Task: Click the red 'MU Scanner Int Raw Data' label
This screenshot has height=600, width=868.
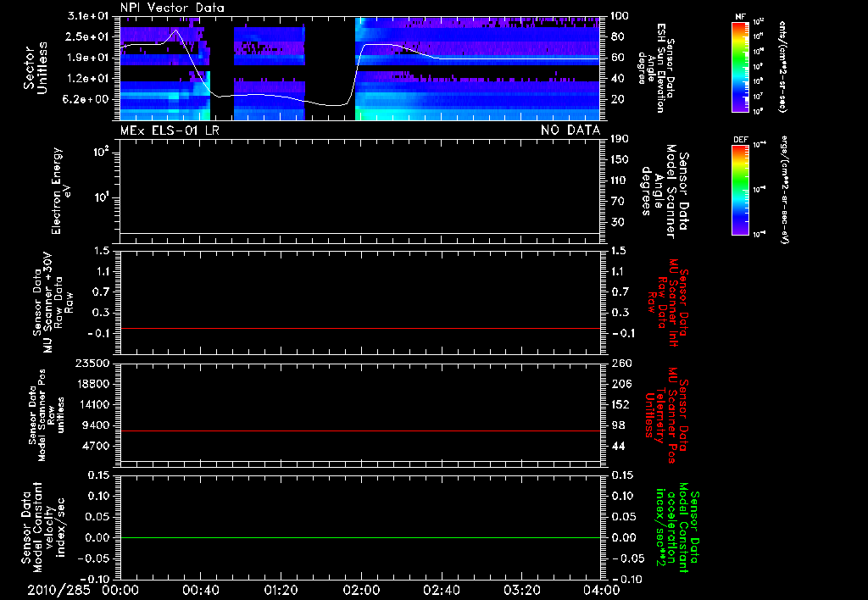Action: [x=667, y=303]
